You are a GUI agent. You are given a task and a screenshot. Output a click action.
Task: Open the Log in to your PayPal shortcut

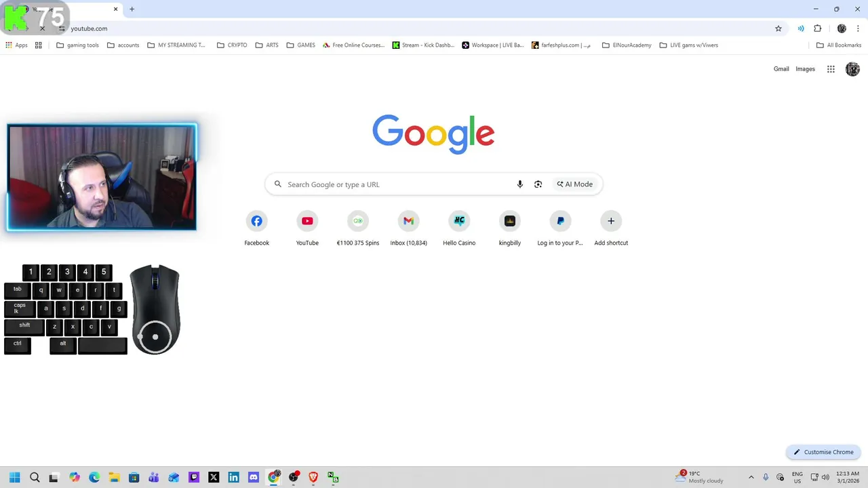(560, 228)
